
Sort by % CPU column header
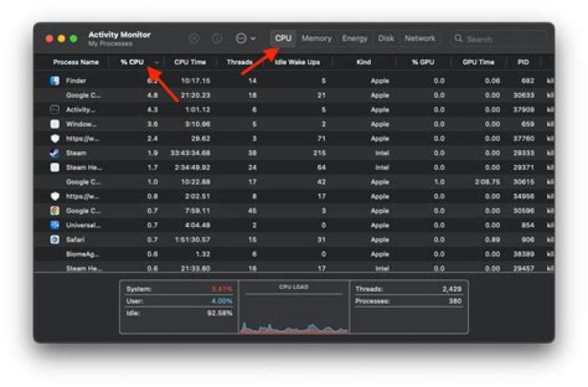[x=132, y=62]
